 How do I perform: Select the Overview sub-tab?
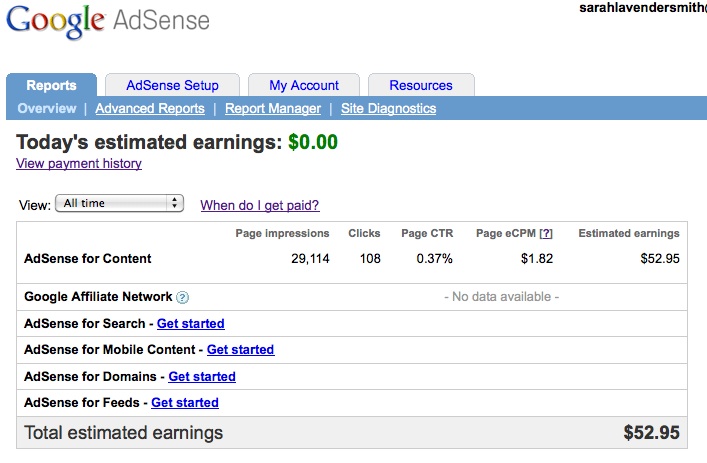[x=47, y=109]
